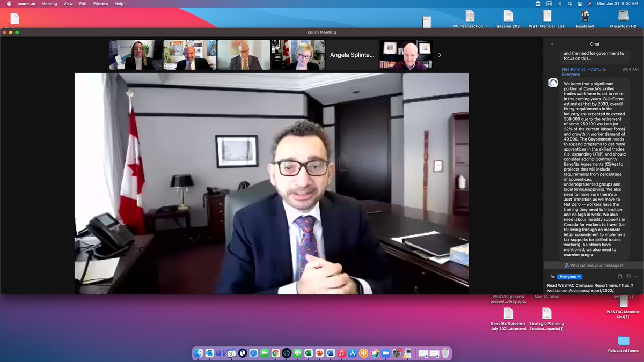644x362 pixels.
Task: Open Google Chrome from the Dock
Action: coord(275,353)
